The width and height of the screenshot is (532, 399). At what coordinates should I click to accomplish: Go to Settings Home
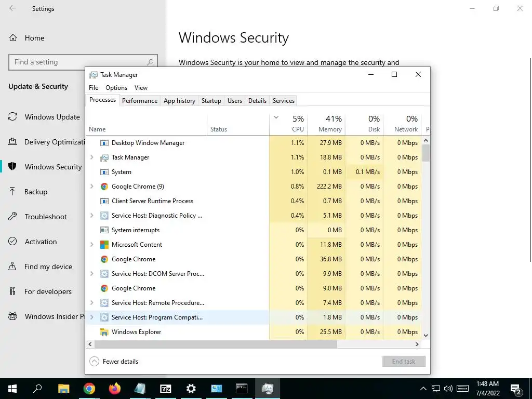26,38
